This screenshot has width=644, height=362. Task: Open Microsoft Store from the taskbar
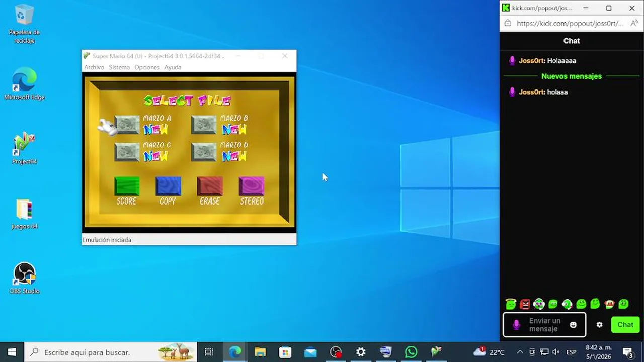[x=285, y=352]
